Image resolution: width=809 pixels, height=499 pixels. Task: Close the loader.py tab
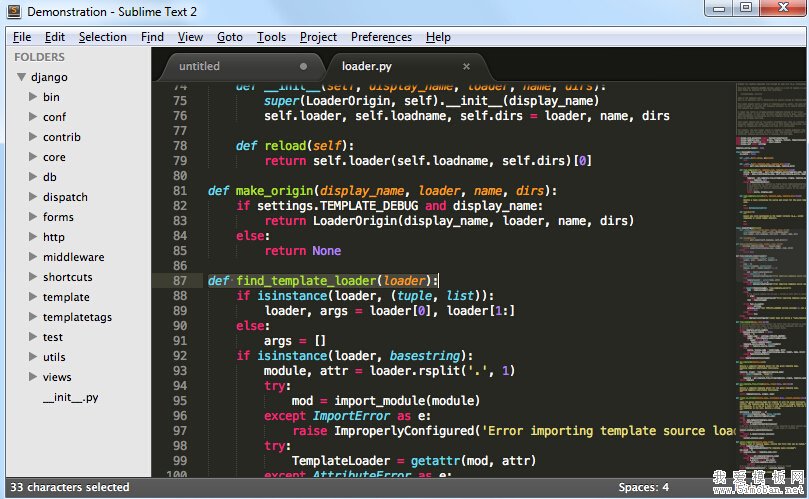coord(466,67)
